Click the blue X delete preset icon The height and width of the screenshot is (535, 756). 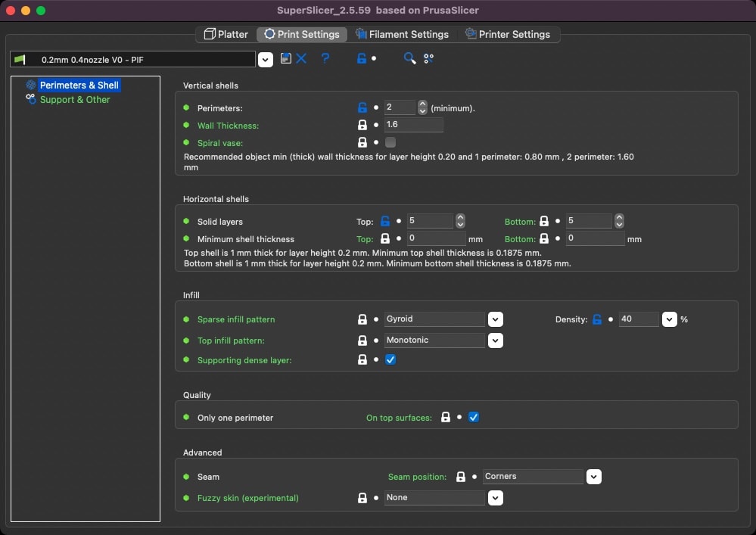click(301, 59)
